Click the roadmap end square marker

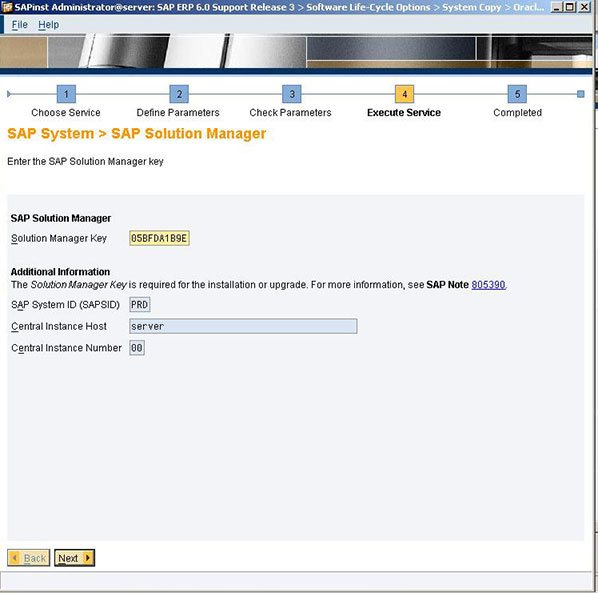point(580,94)
